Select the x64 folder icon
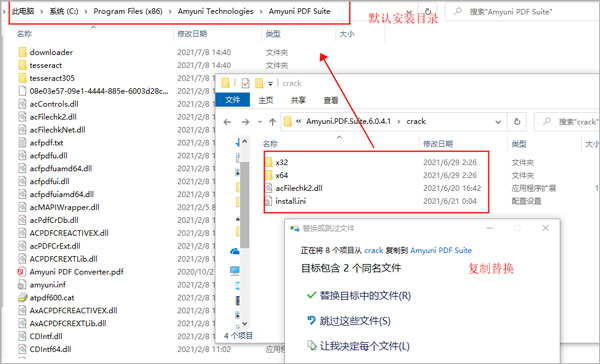 269,175
